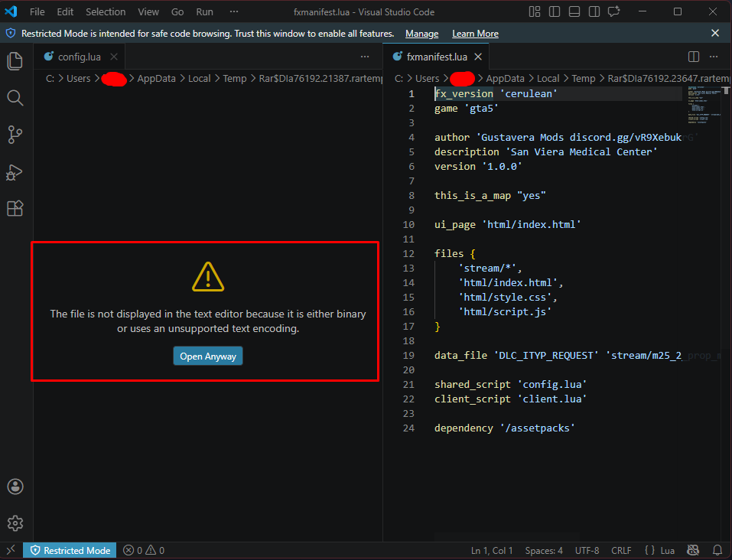Click the Manage link in restricted banner
Screen dimensions: 732x560
click(421, 34)
